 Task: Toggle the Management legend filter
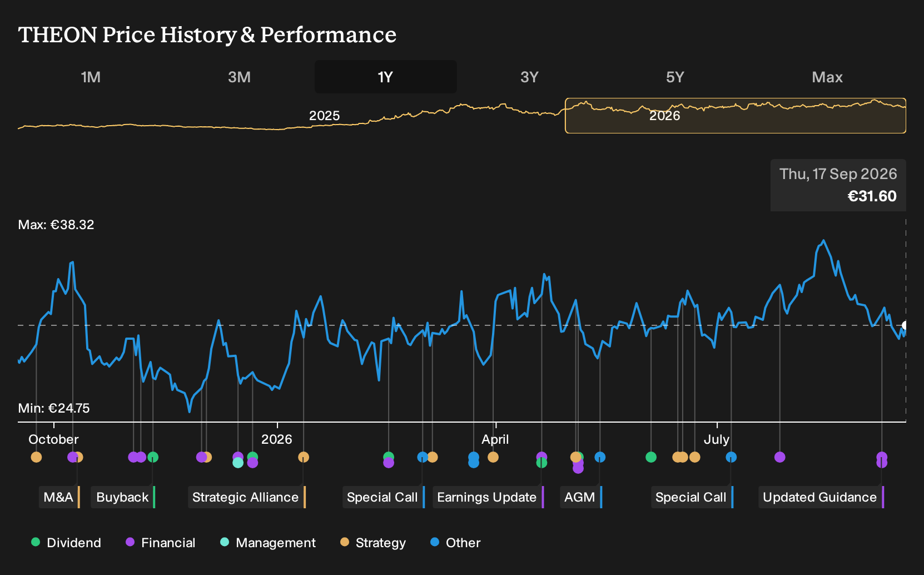pos(268,543)
